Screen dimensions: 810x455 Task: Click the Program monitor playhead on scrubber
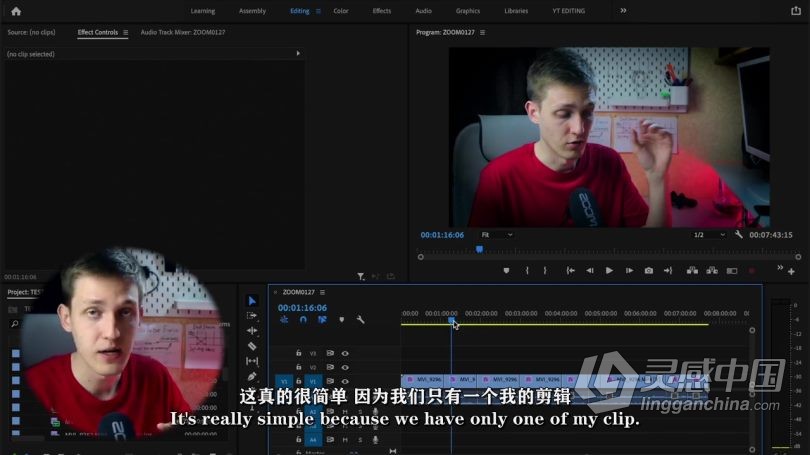[479, 249]
